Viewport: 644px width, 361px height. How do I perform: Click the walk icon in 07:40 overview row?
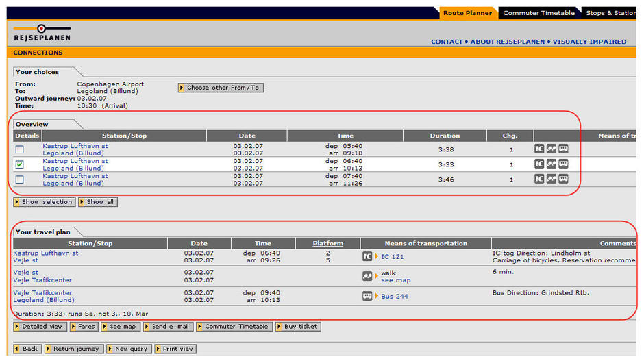pos(552,179)
